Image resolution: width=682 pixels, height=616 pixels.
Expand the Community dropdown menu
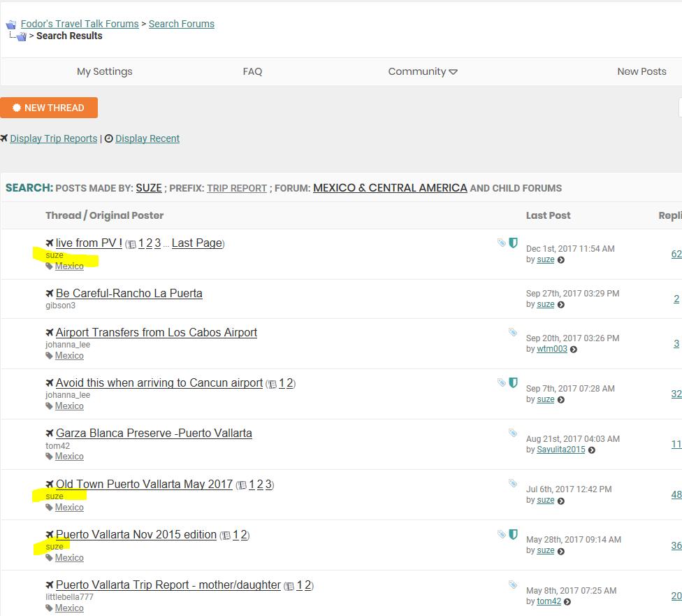[x=423, y=71]
